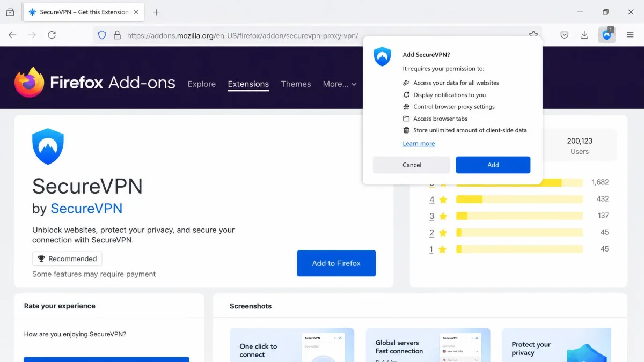Open the Global servers Fast connection screenshot
The image size is (644, 362).
pos(428,345)
